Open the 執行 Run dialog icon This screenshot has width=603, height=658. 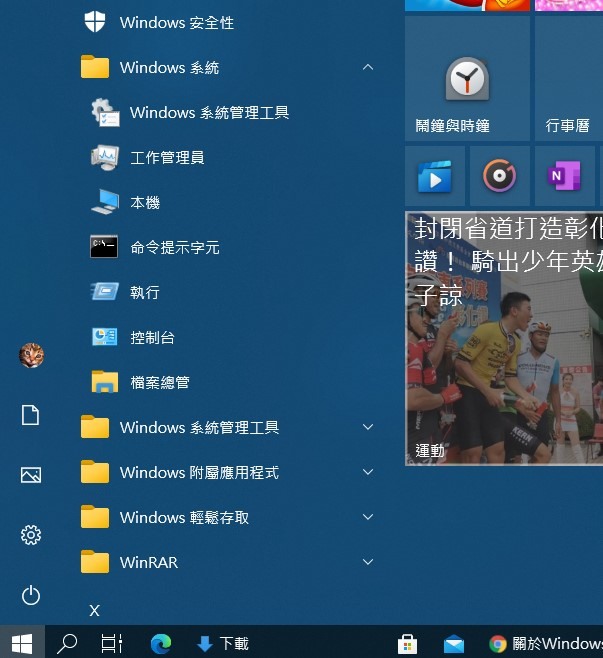[x=104, y=292]
